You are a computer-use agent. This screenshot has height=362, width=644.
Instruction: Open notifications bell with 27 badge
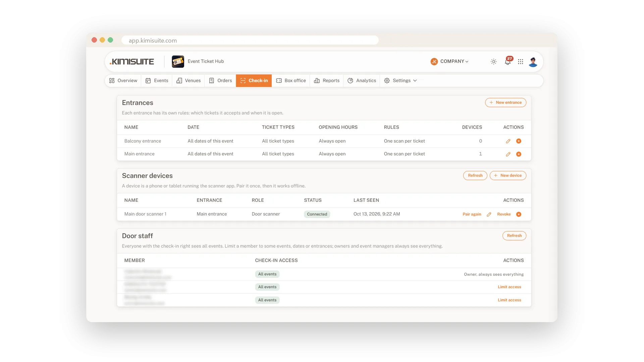point(508,61)
